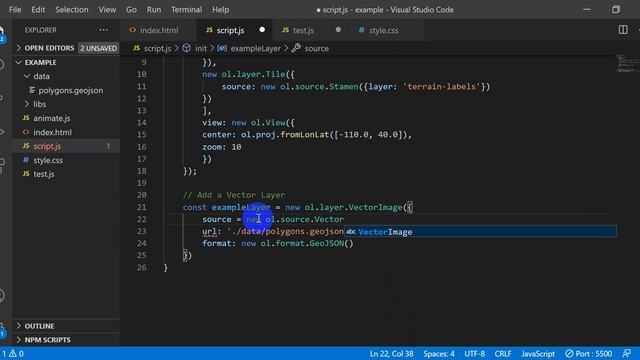640x360 pixels.
Task: Select script.js in the explorer
Action: click(x=47, y=146)
